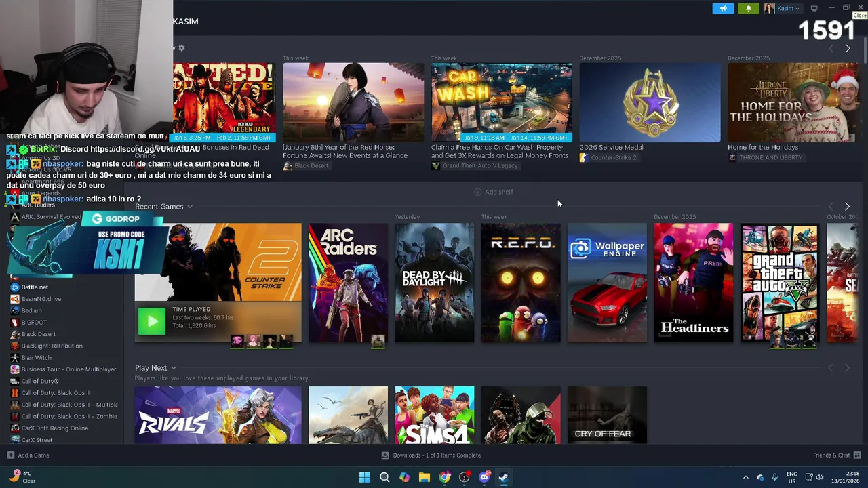The height and width of the screenshot is (488, 868).
Task: Expand the Play Next shelf dropdown
Action: 174,368
